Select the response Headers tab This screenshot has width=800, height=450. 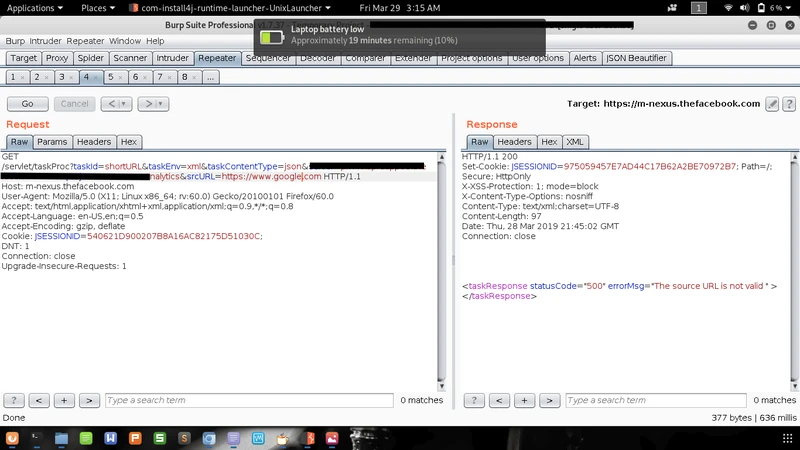514,142
